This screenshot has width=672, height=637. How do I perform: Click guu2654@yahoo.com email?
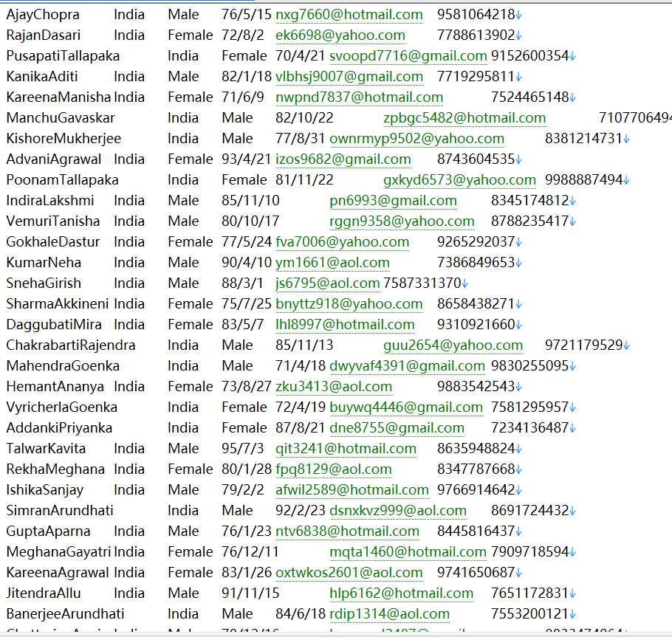[453, 345]
